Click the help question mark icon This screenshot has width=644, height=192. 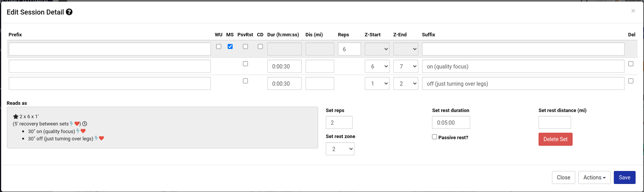69,12
